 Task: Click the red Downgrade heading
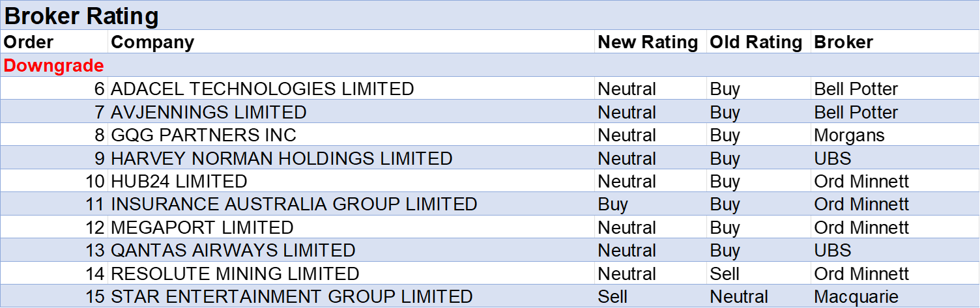point(53,66)
